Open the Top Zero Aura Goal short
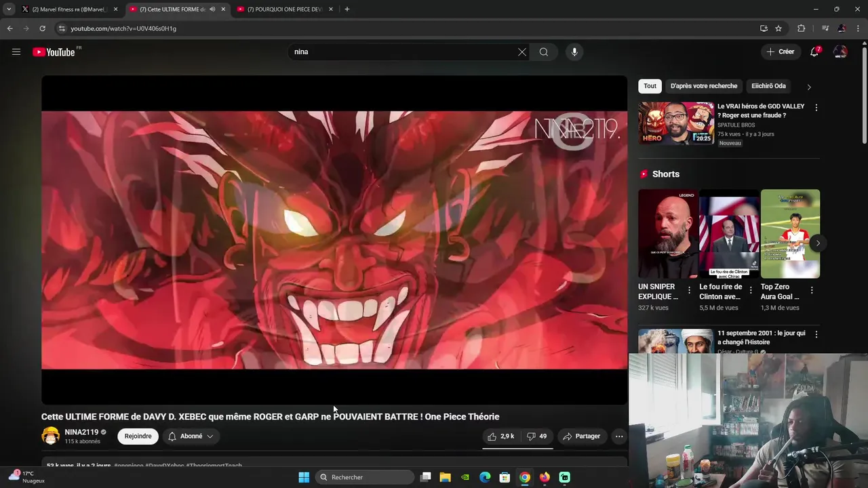This screenshot has width=868, height=488. click(790, 234)
